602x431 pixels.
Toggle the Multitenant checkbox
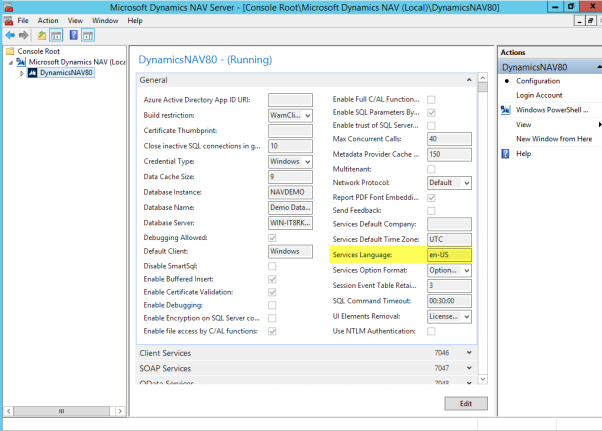tap(432, 169)
